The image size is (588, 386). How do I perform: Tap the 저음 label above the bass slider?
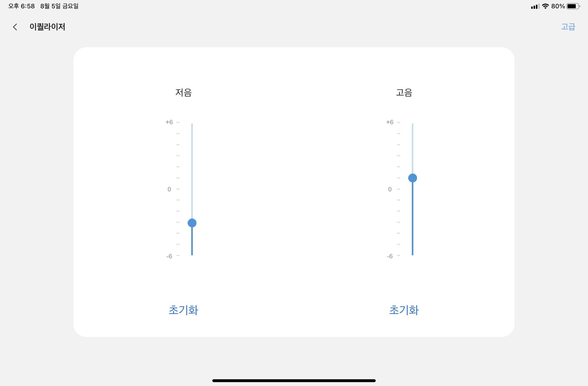(x=183, y=93)
